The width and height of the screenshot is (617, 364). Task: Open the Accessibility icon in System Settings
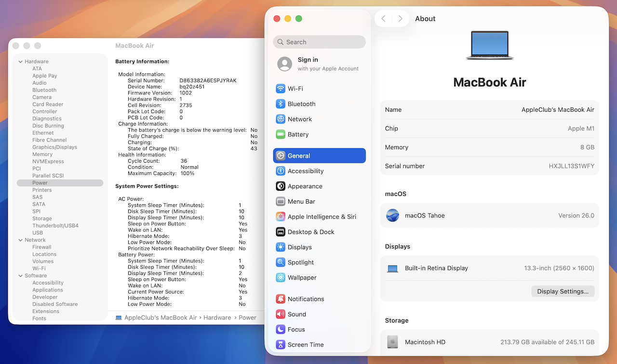tap(281, 171)
